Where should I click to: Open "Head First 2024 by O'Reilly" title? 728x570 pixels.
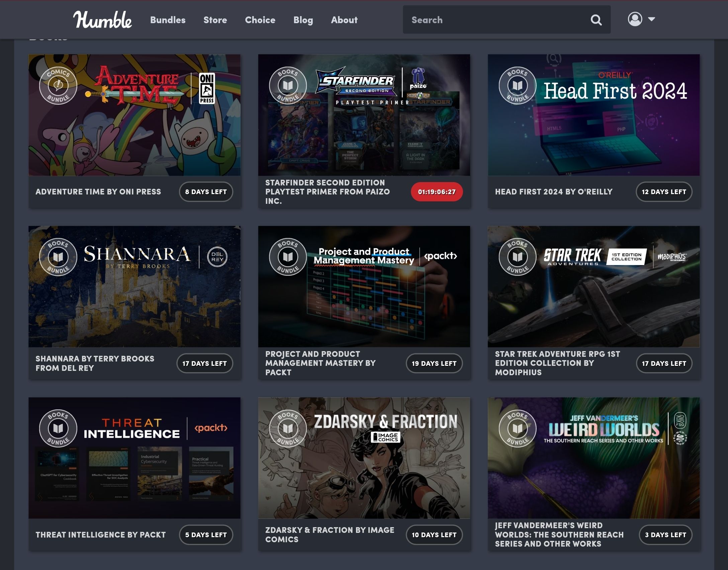(x=554, y=192)
